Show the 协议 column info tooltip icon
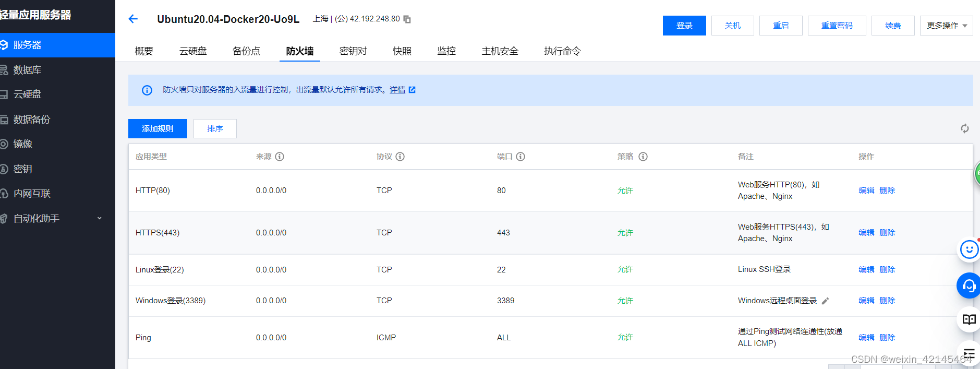Image resolution: width=980 pixels, height=369 pixels. click(400, 157)
